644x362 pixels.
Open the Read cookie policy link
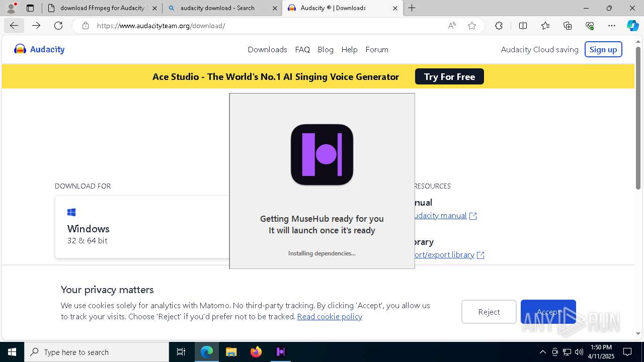tap(330, 316)
